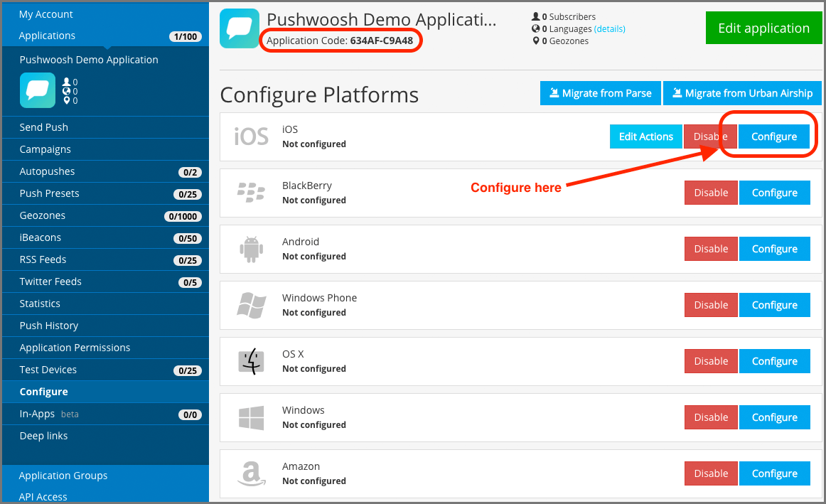Disable the Windows Phone platform
This screenshot has width=826, height=504.
click(x=711, y=305)
